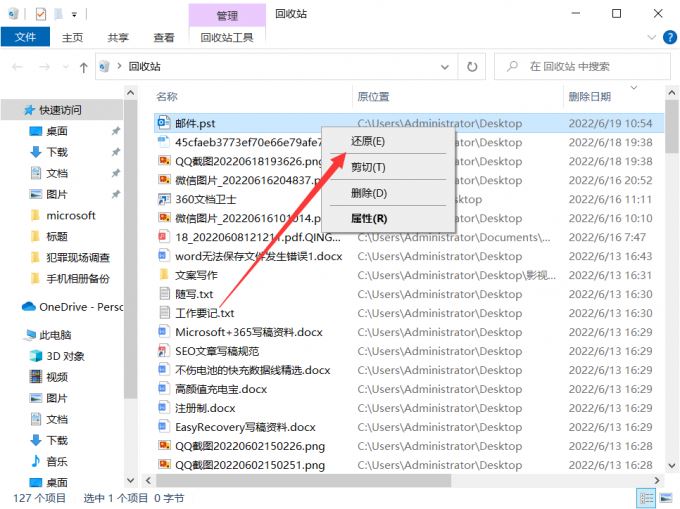Viewport: 680px width, 509px height.
Task: Open 视频 folder in sidebar
Action: point(49,377)
